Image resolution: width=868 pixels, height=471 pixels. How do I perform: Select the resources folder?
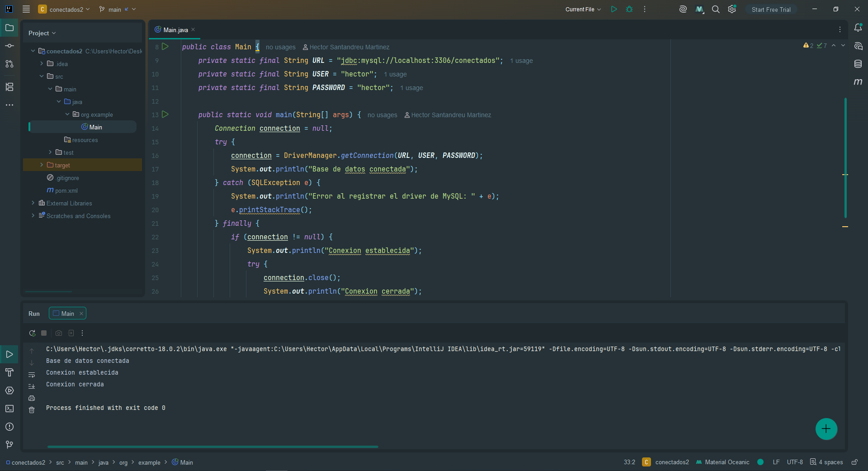(x=81, y=140)
